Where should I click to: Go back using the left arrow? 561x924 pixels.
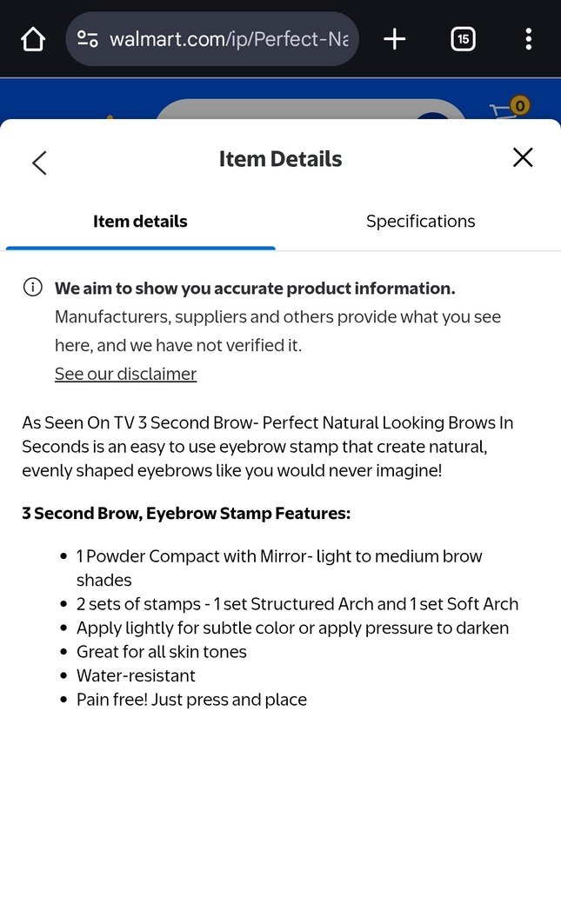(39, 163)
